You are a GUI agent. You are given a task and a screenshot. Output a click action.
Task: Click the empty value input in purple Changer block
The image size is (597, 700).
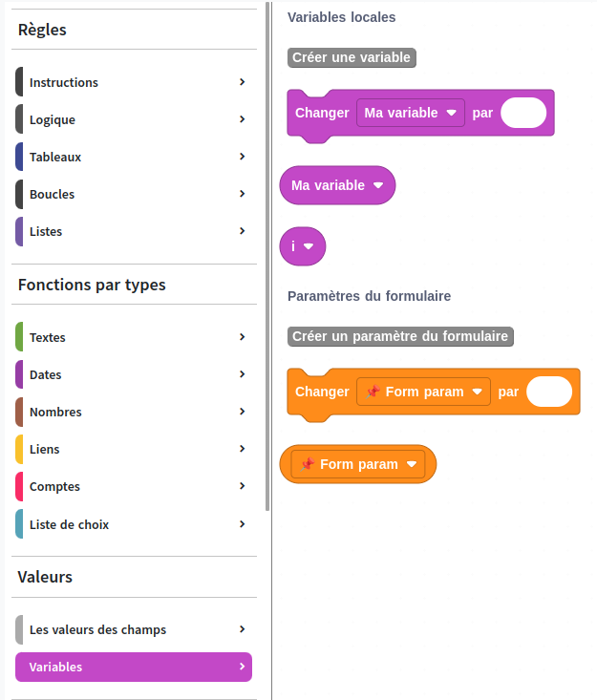523,113
